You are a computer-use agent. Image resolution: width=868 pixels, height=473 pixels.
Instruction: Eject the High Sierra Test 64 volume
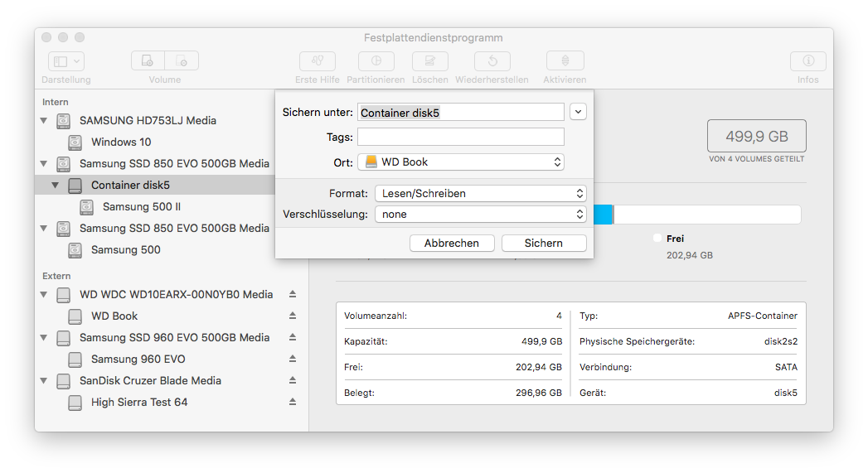click(x=293, y=403)
